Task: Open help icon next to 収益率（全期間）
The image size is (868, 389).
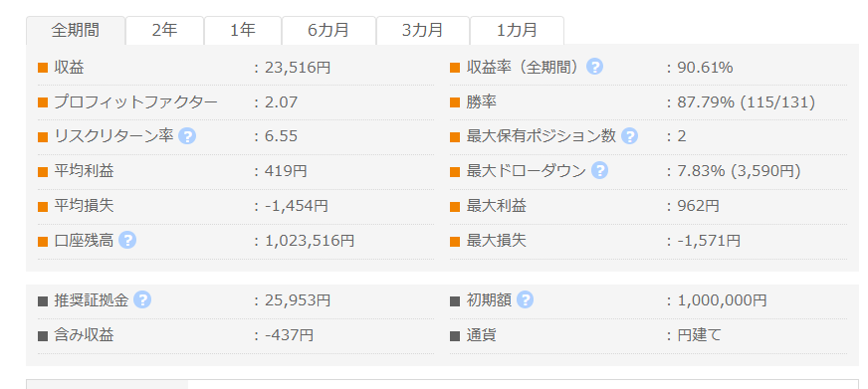Action: pyautogui.click(x=594, y=67)
